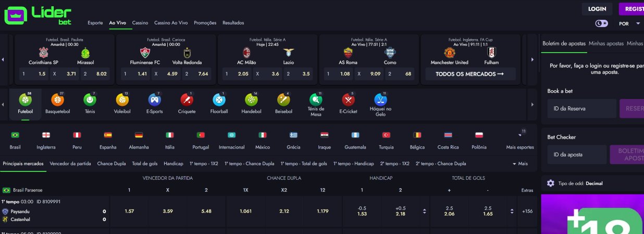Filter by the Alemanha flag

point(139,134)
